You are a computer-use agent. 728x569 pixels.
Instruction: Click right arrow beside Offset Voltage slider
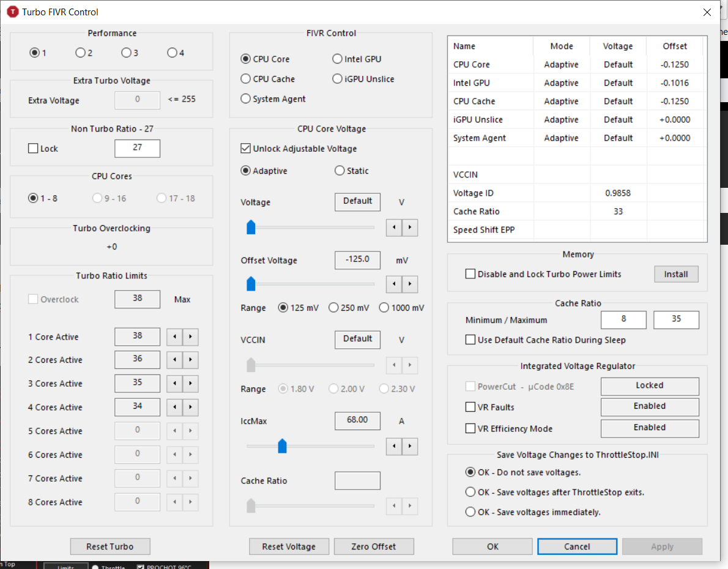pyautogui.click(x=409, y=284)
